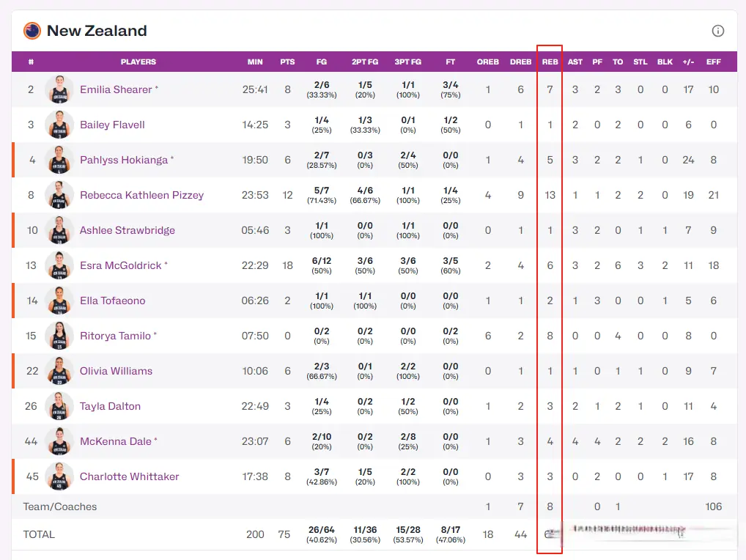Click McKenna Dale's player thumbnail
This screenshot has height=560, width=746.
(59, 441)
